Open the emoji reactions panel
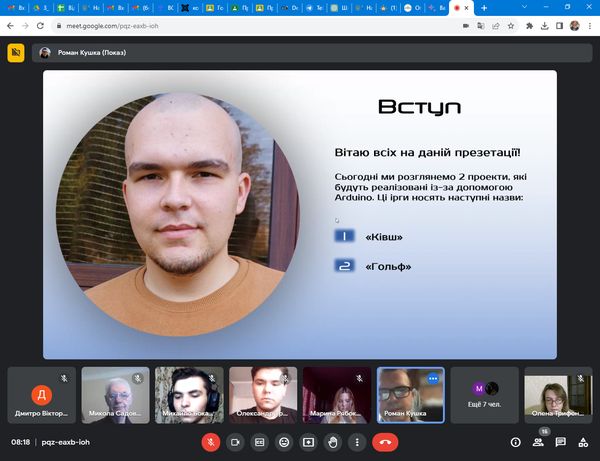The height and width of the screenshot is (461, 600). [x=284, y=441]
